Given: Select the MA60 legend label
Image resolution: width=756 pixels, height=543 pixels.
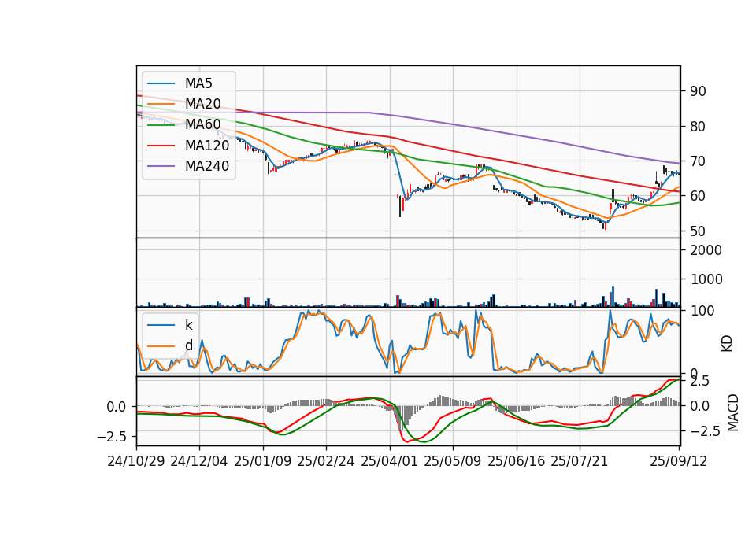Looking at the screenshot, I should click(203, 125).
